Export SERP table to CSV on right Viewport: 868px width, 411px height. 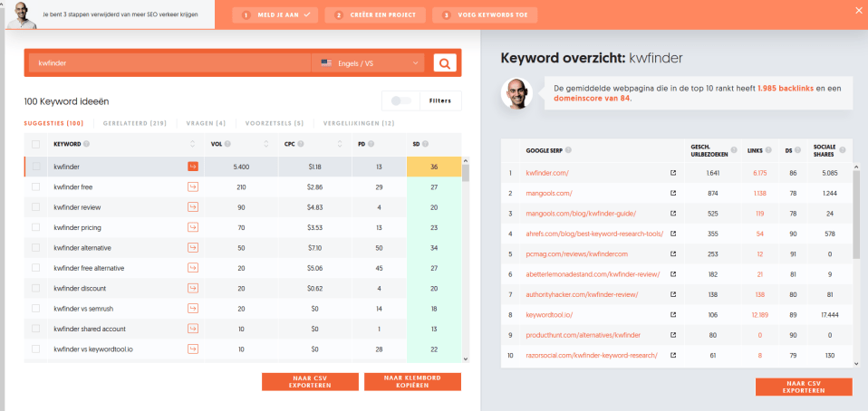804,387
